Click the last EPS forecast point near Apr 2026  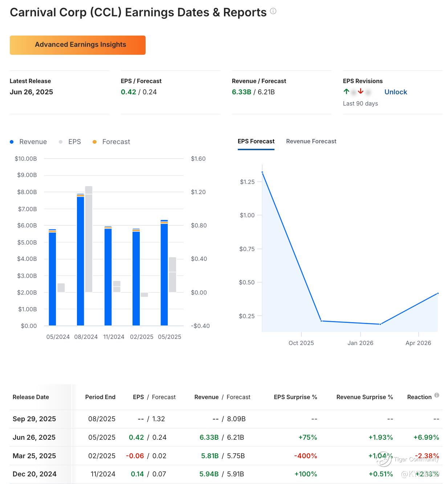[438, 293]
